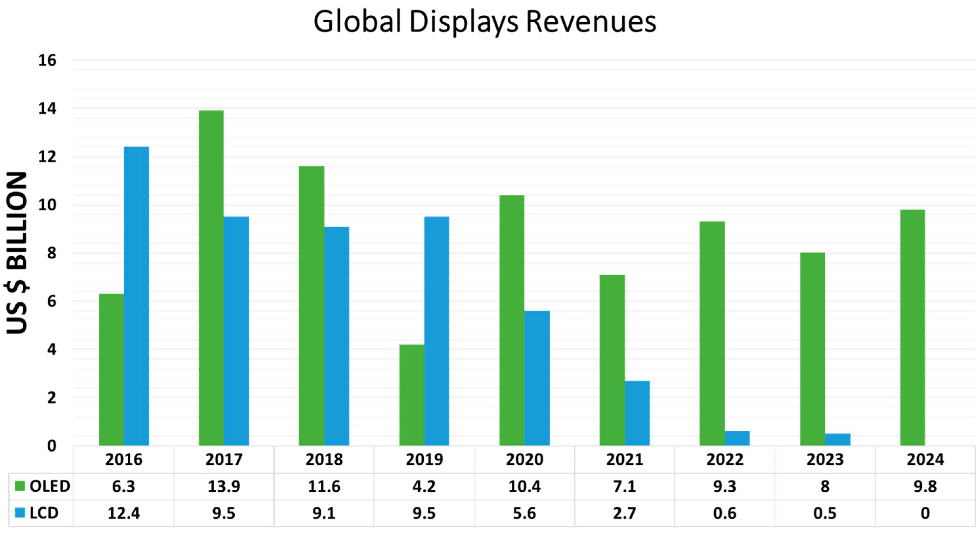The image size is (980, 534).
Task: Click the LCD 0 cell under 2024
Action: coord(925,513)
